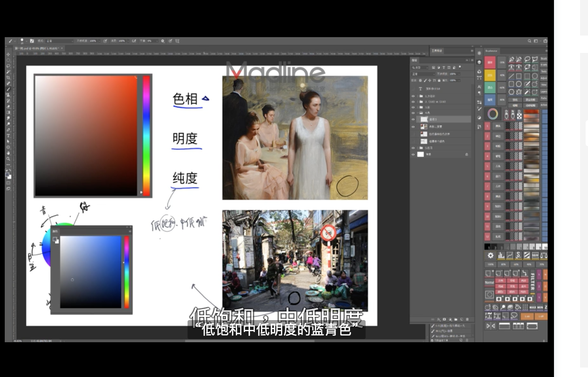
Task: Hide the layer group starting with 3
Action: point(413,107)
